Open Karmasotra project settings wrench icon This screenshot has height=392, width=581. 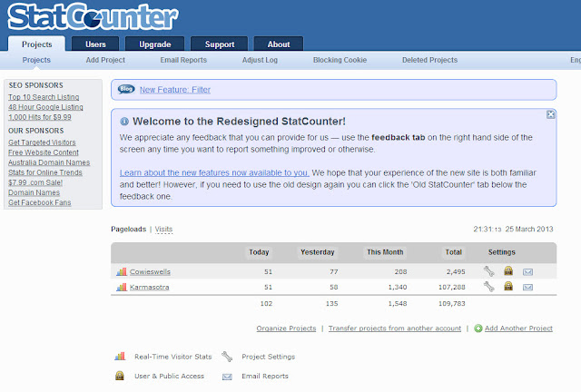[488, 287]
